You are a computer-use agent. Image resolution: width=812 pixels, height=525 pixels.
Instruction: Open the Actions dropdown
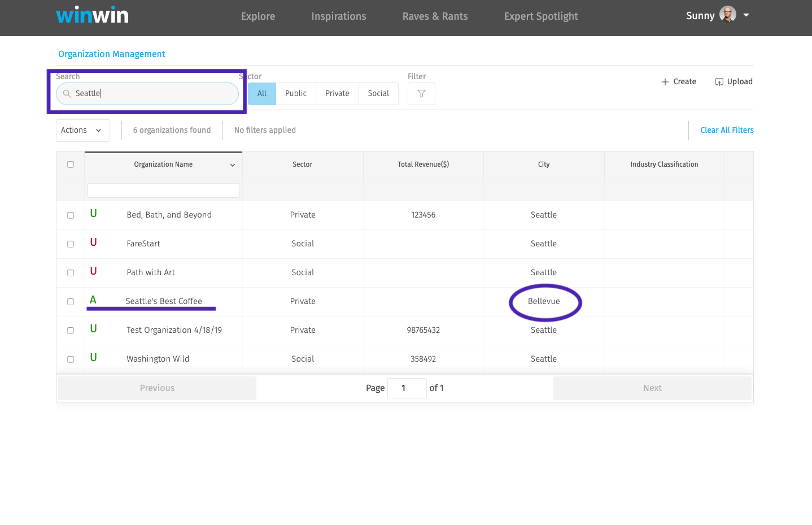(82, 130)
